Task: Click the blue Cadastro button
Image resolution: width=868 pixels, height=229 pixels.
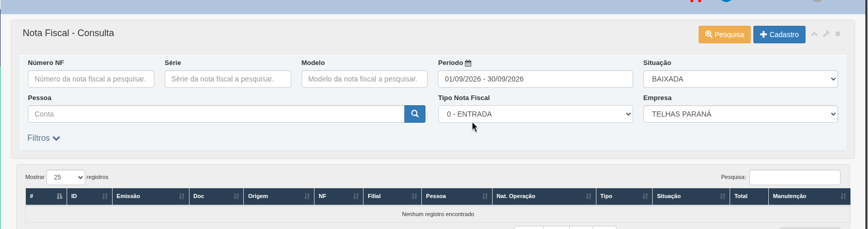Action: point(779,35)
